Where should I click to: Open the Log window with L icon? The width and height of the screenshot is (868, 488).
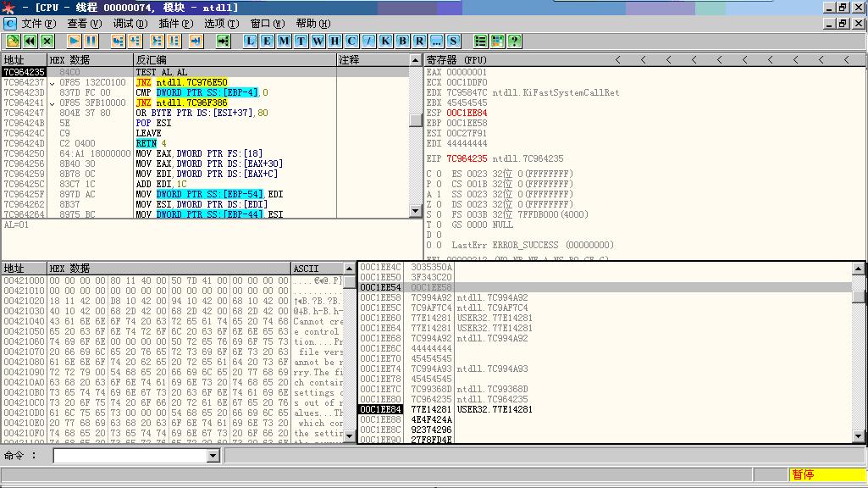click(250, 41)
